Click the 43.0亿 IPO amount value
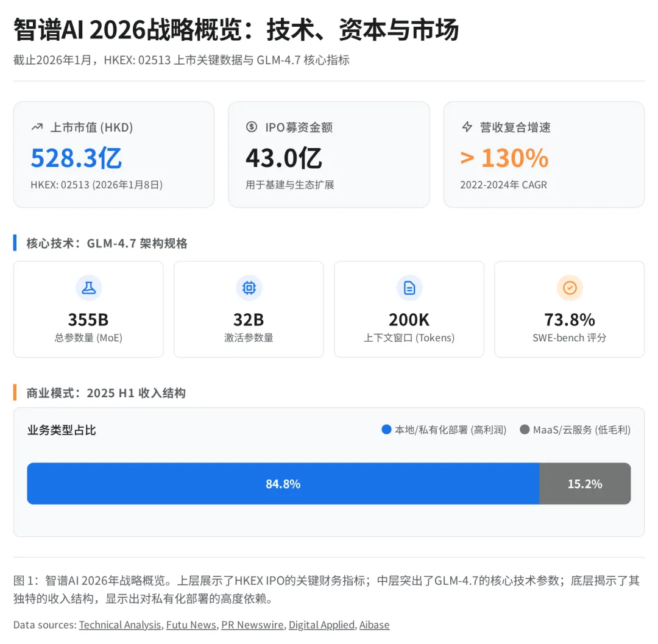This screenshot has height=644, width=658. (x=284, y=158)
